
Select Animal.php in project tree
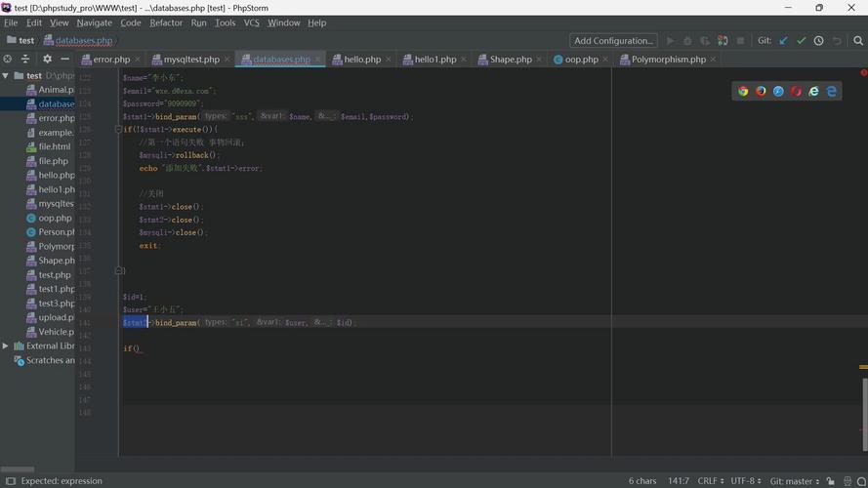(x=50, y=89)
